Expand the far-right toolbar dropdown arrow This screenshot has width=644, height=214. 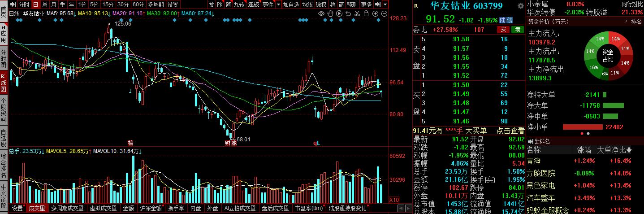(385, 4)
